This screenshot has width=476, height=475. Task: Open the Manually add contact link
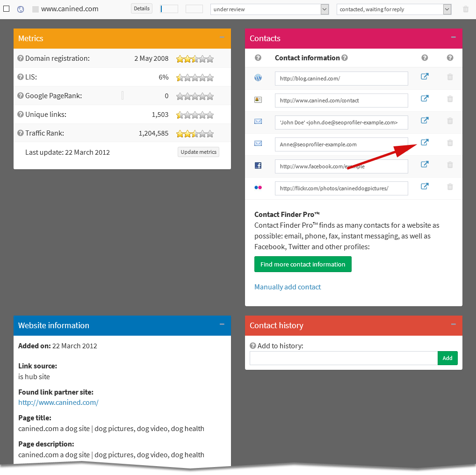pyautogui.click(x=287, y=287)
